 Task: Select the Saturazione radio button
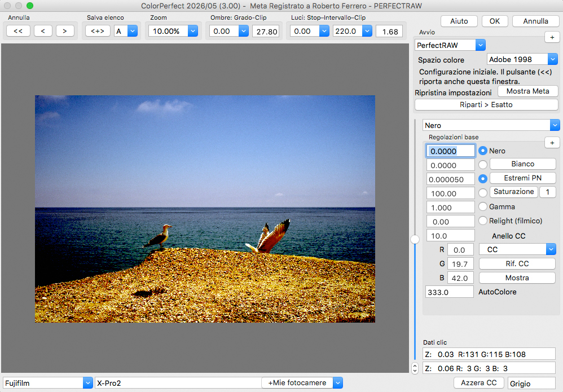tap(483, 193)
